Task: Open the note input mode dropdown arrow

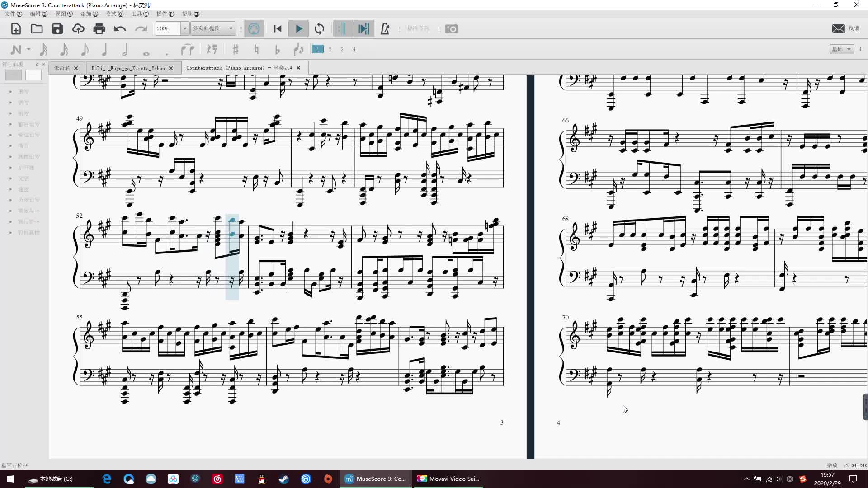Action: click(28, 49)
